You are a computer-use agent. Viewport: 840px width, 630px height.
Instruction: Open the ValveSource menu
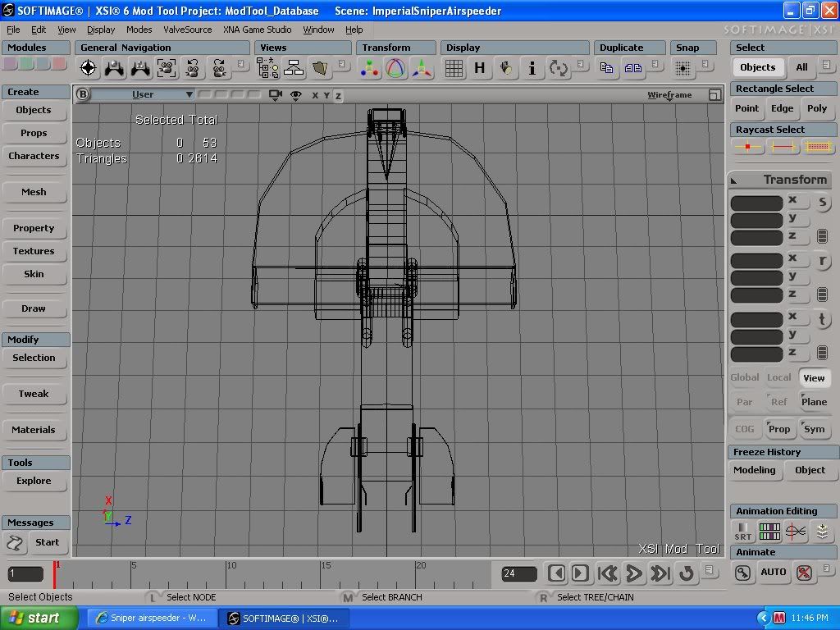(x=188, y=30)
